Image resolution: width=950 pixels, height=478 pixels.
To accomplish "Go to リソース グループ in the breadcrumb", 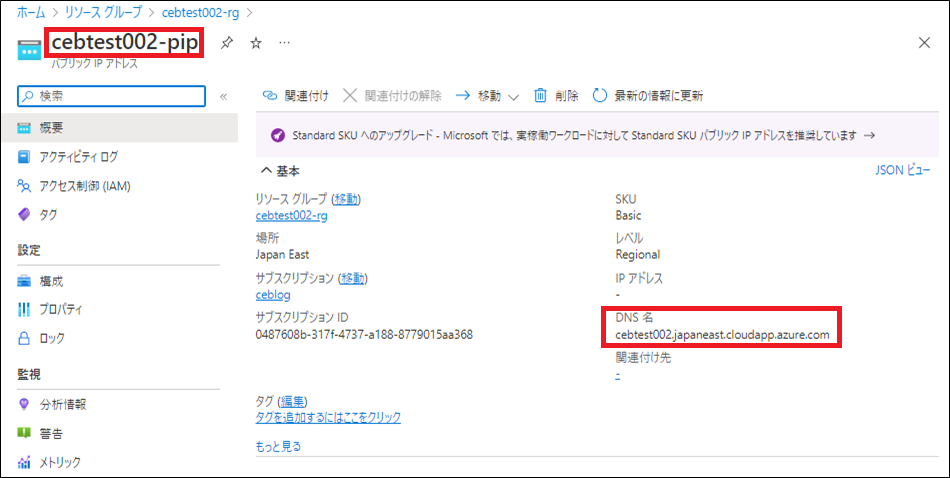I will [102, 12].
